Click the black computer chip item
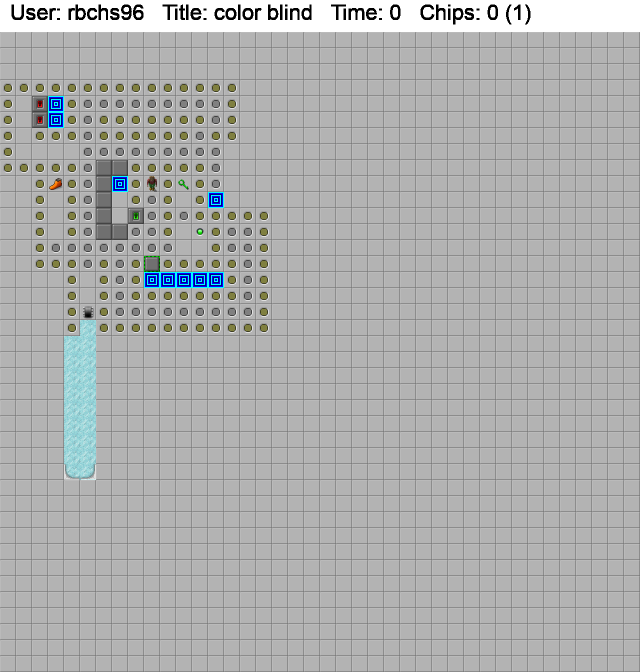Viewport: 640px width, 672px height. click(x=88, y=312)
